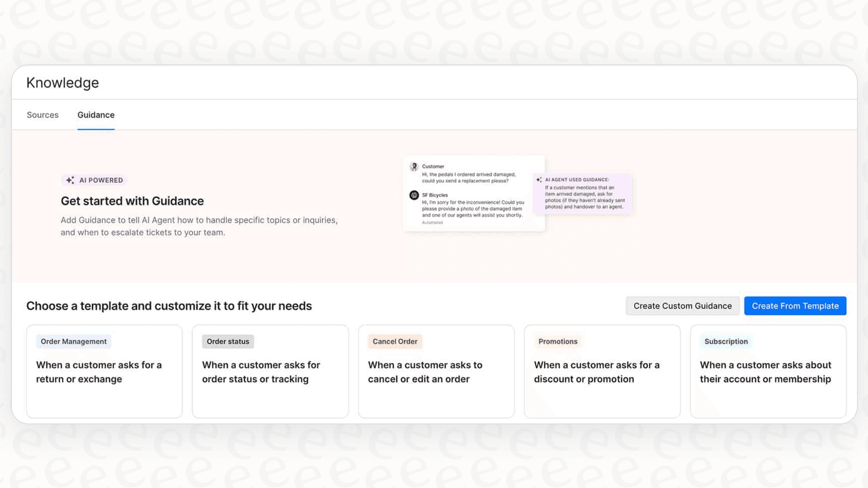Open the Cancel Order template

436,371
